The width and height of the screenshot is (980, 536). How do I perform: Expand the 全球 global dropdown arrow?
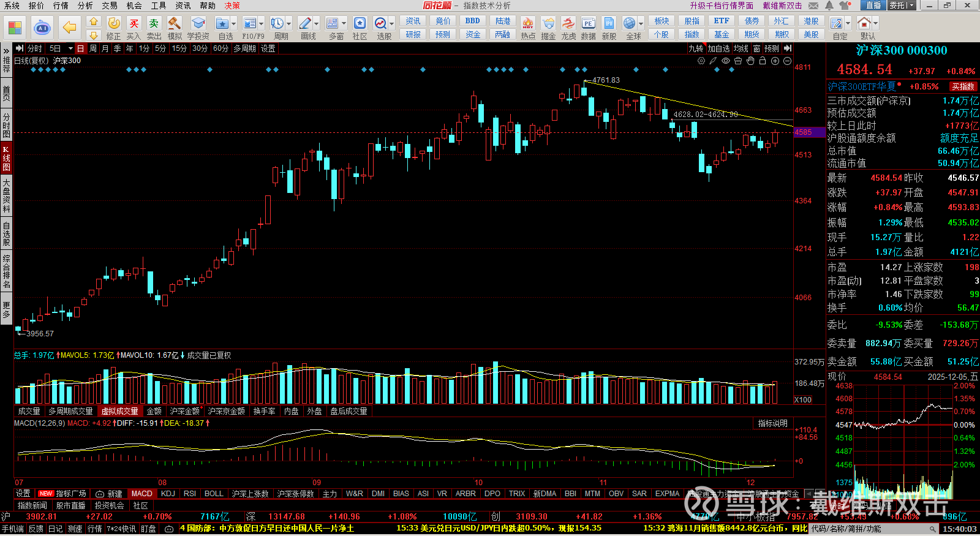tap(641, 24)
